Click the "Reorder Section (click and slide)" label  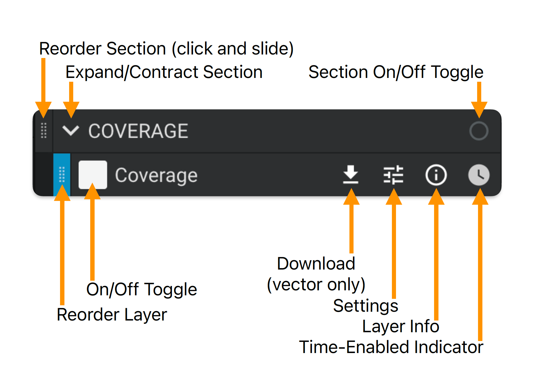tap(166, 49)
